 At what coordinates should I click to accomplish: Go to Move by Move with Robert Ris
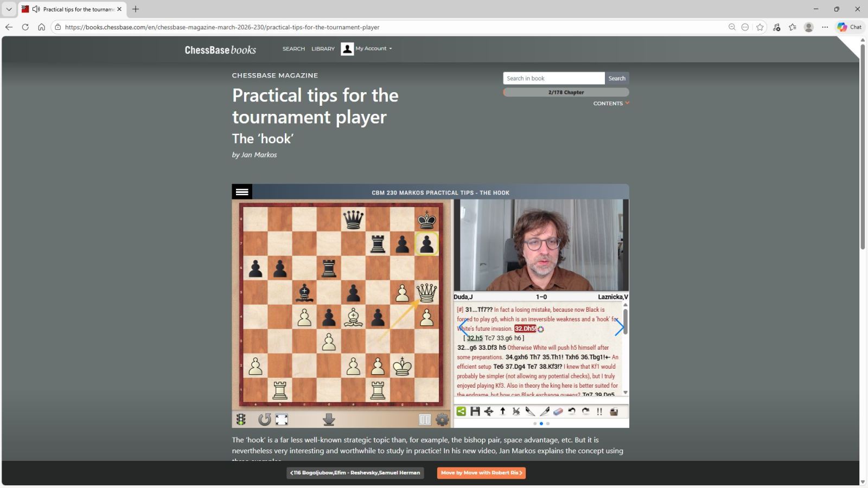[481, 473]
